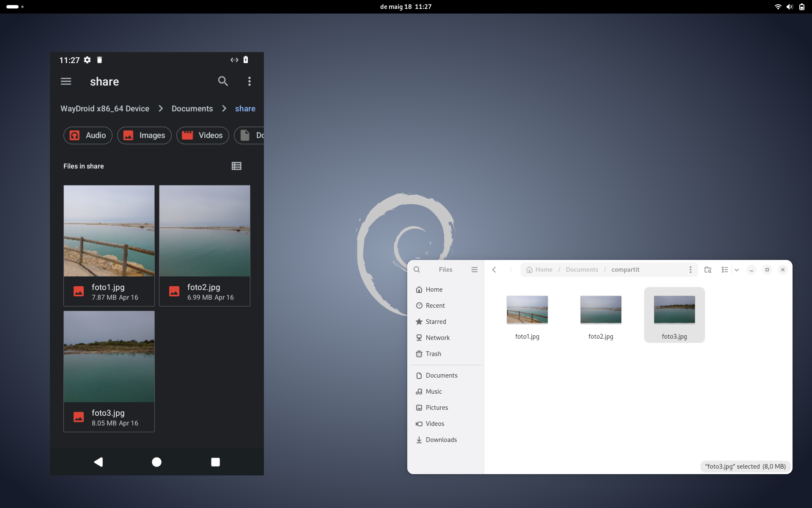Open Home in the Files sidebar

446,290
